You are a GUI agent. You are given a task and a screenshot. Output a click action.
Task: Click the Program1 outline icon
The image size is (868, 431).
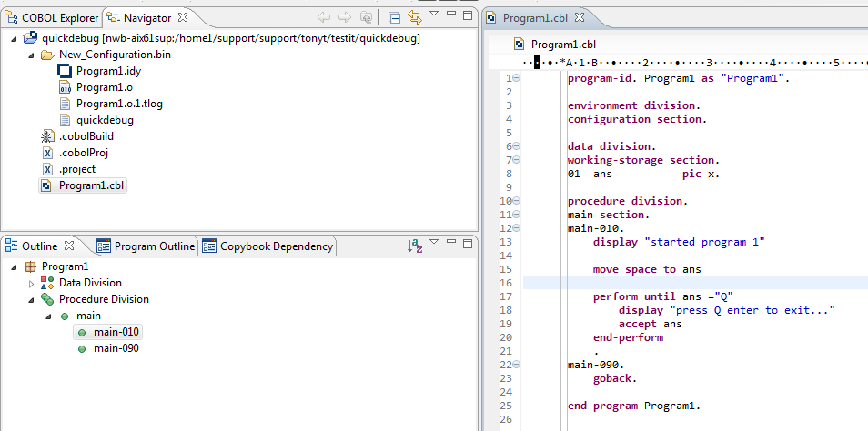(x=30, y=266)
